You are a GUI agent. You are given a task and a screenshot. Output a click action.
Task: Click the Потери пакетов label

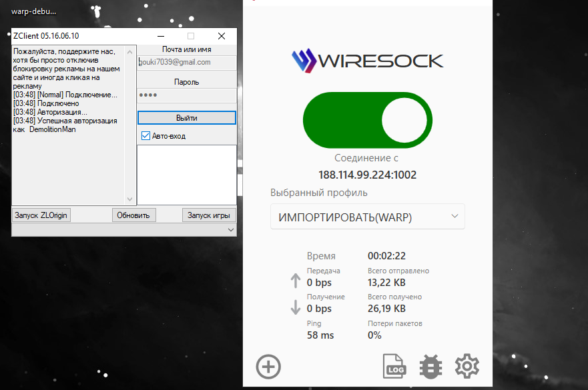pos(395,323)
